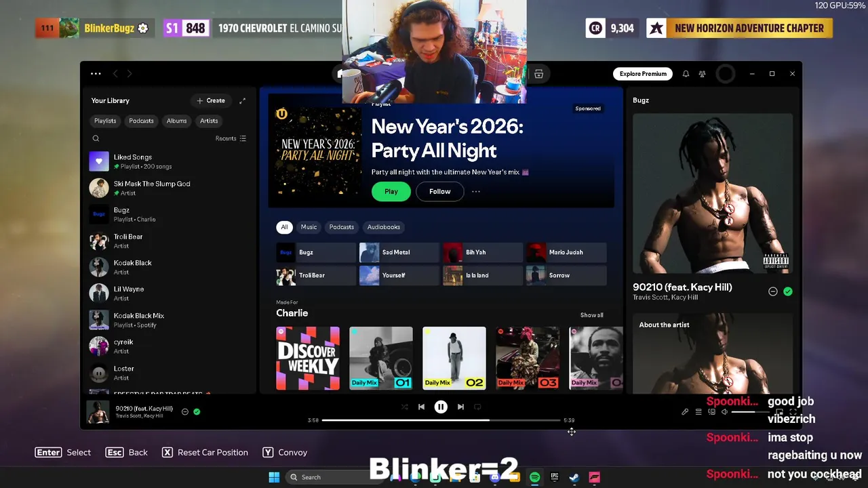868x488 pixels.
Task: Pause the playing song
Action: click(441, 407)
